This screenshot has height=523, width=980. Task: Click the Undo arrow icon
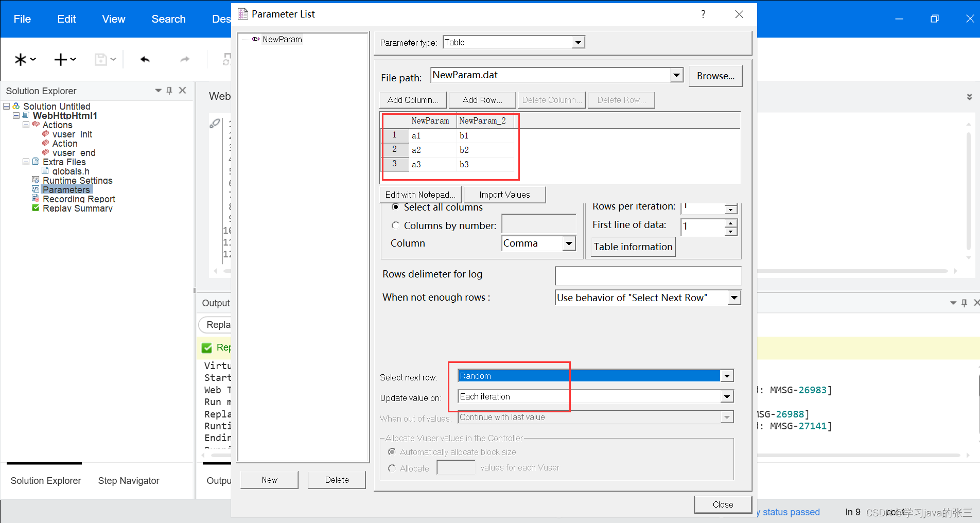tap(145, 59)
